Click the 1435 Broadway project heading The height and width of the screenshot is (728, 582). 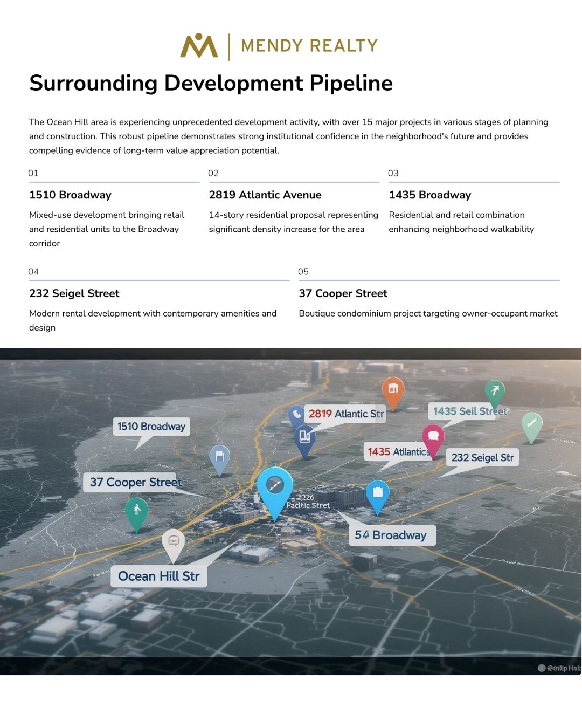(x=430, y=195)
